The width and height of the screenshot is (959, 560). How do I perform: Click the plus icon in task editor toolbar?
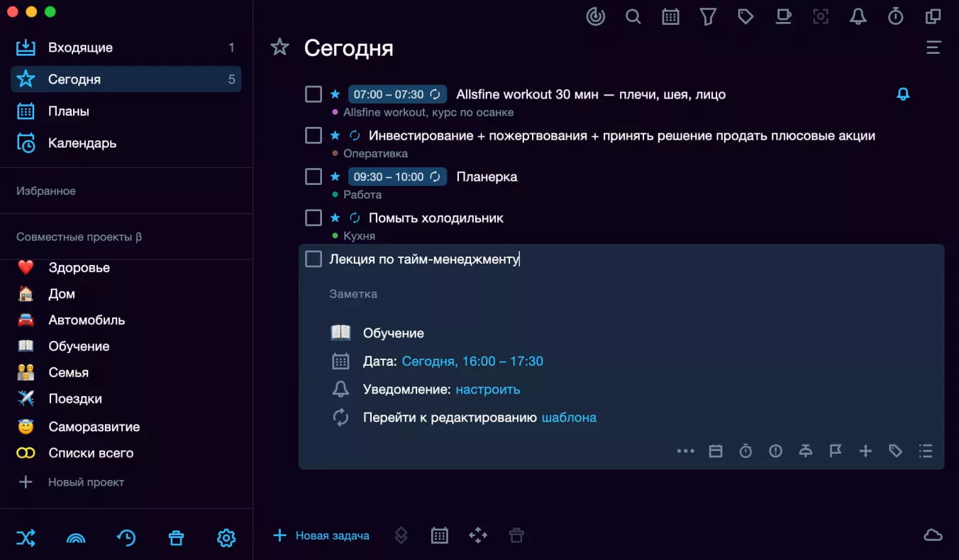point(865,451)
